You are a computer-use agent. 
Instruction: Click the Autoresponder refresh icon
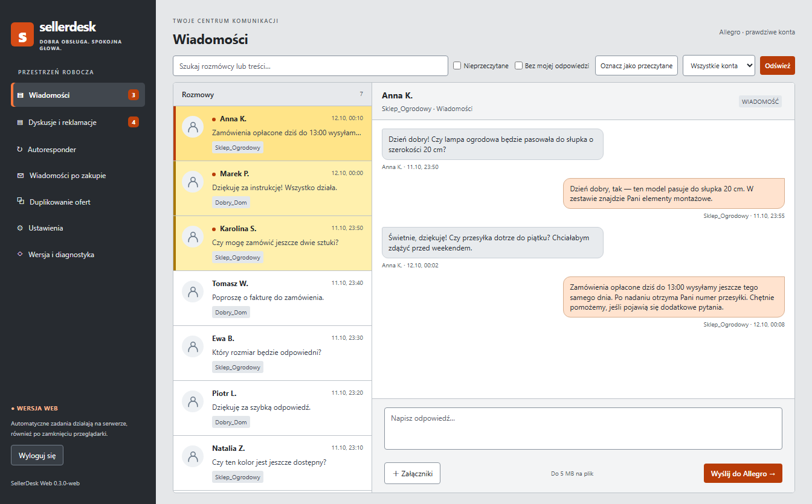tap(20, 149)
